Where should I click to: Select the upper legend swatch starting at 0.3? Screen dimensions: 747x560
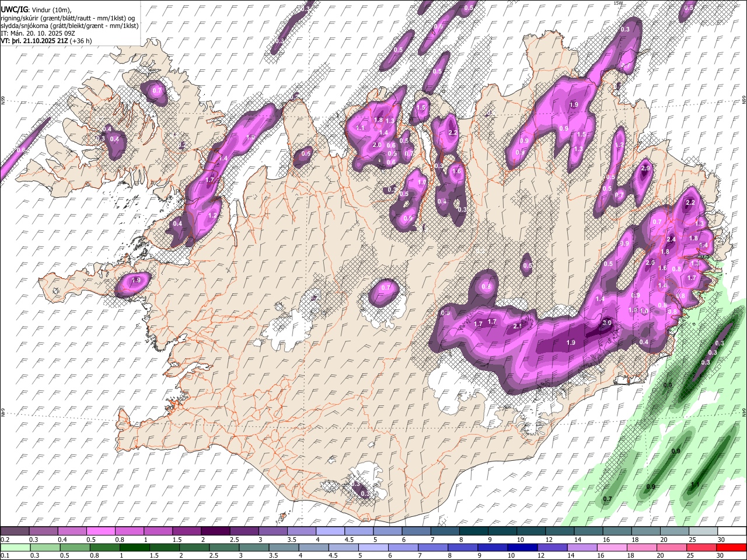click(43, 531)
